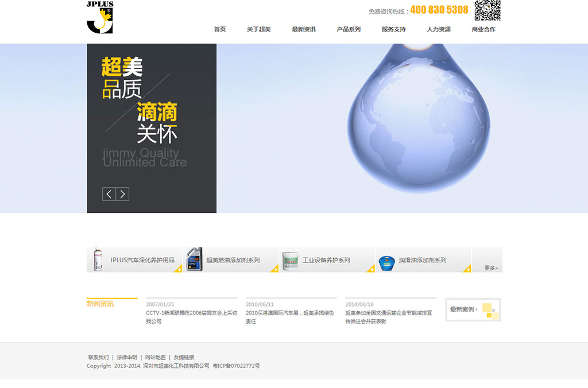The image size is (588, 388).
Task: Click the 更多> link in product row
Action: (491, 267)
